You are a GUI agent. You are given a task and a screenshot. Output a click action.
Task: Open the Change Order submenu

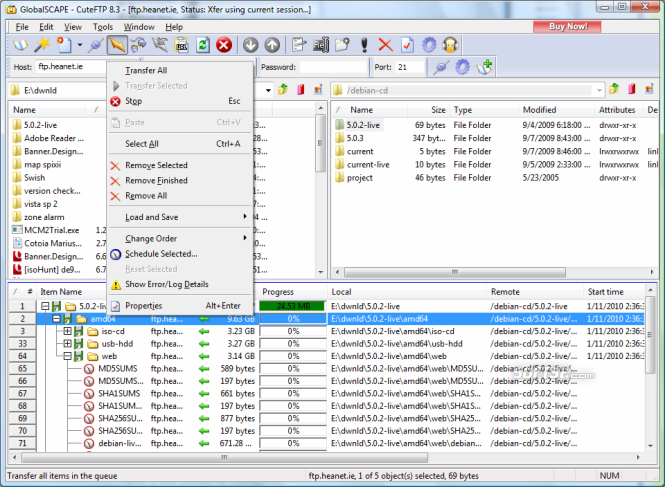pyautogui.click(x=180, y=238)
